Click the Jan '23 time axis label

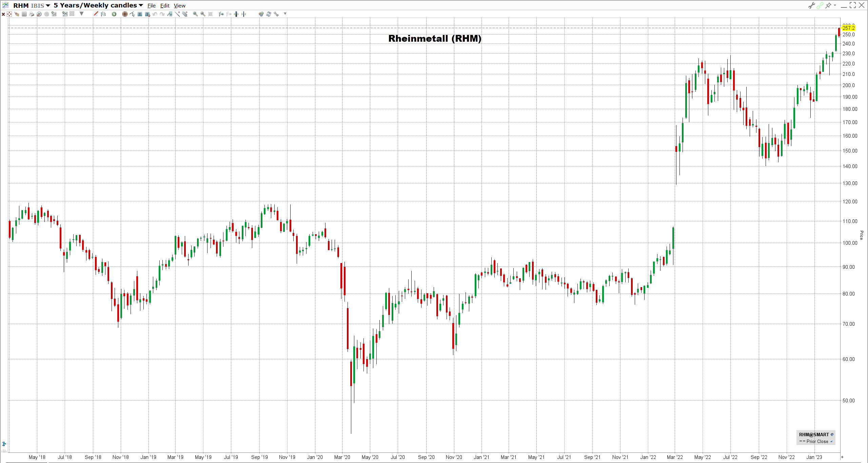coord(814,457)
